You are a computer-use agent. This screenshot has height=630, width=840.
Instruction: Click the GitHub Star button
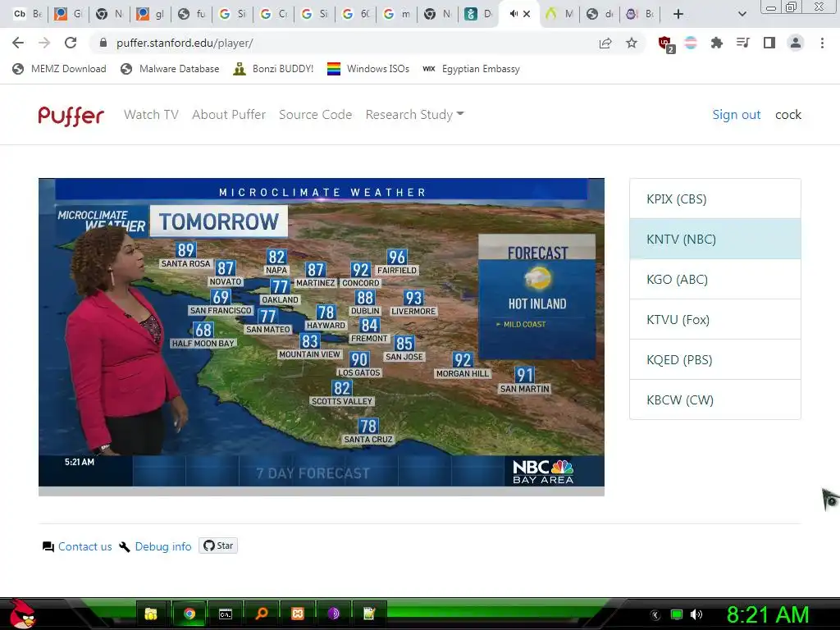(x=218, y=546)
